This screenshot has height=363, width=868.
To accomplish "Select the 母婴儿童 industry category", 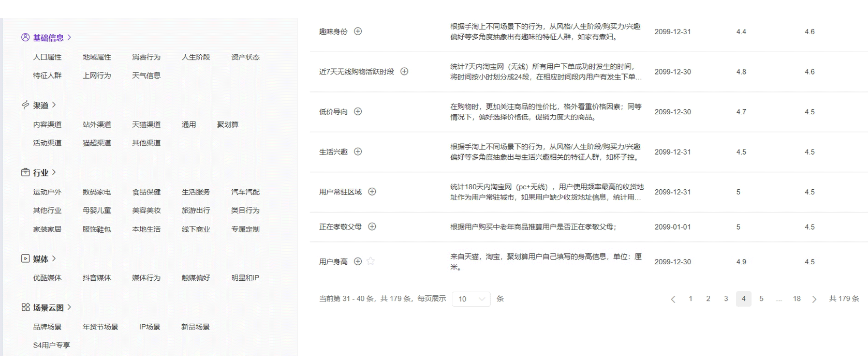I will (97, 210).
